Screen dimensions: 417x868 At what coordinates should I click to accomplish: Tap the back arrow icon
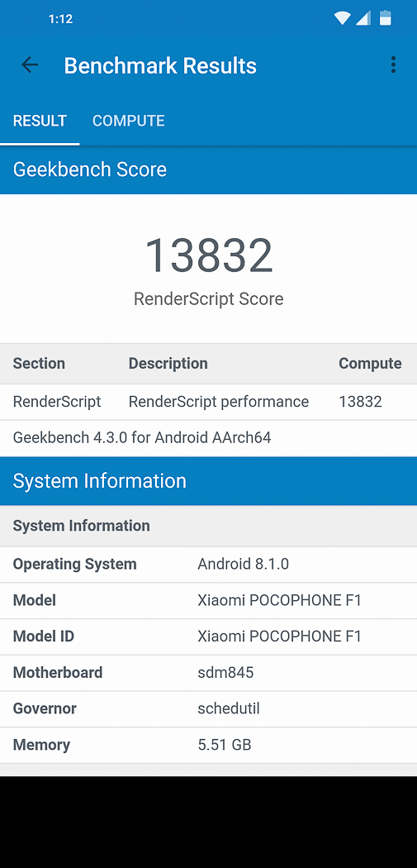30,65
